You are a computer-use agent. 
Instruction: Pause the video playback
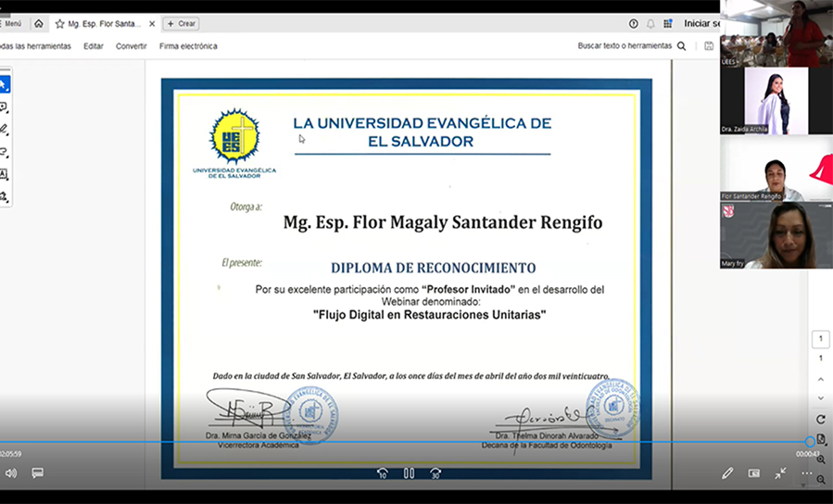click(409, 472)
